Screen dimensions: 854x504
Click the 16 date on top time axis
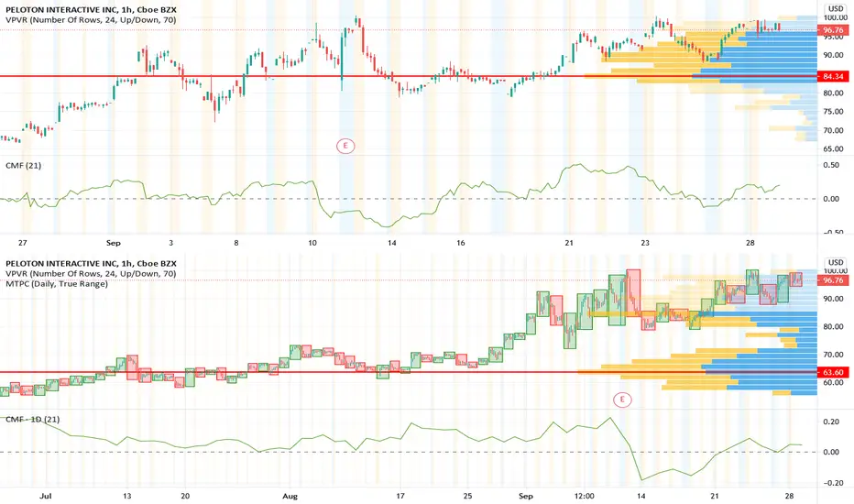tap(461, 243)
